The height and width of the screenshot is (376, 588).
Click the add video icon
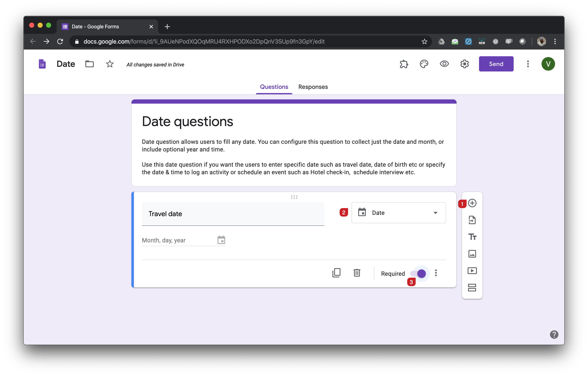[x=472, y=271]
